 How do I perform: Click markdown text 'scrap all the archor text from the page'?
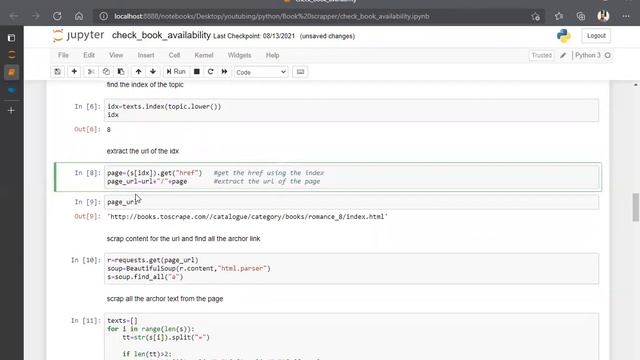(165, 299)
